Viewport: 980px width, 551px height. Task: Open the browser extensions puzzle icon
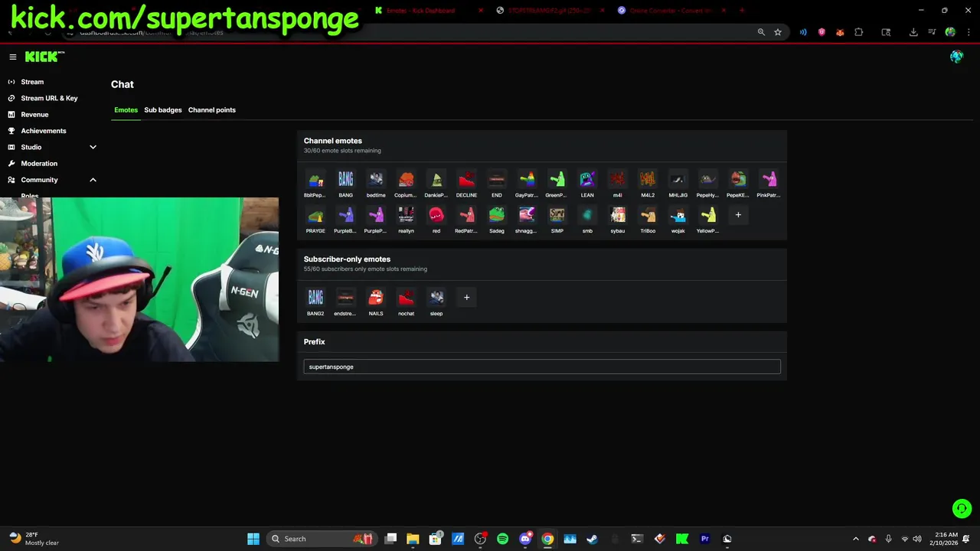[858, 32]
